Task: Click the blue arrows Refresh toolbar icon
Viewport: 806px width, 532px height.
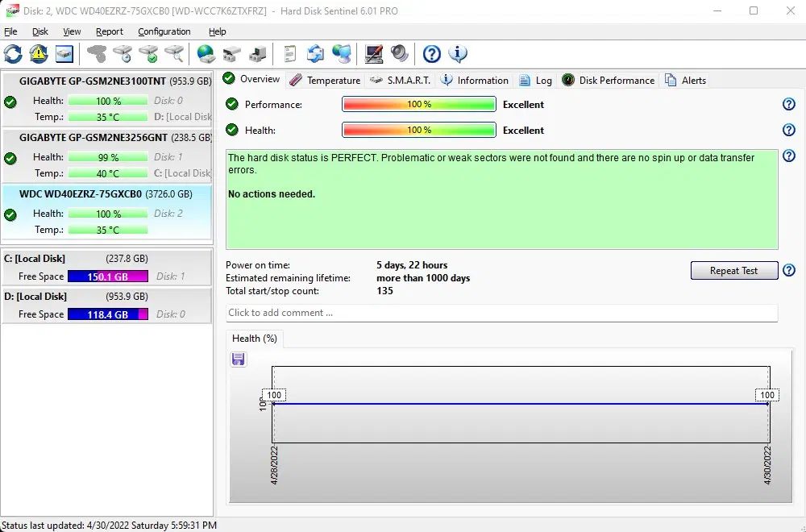Action: (x=13, y=53)
